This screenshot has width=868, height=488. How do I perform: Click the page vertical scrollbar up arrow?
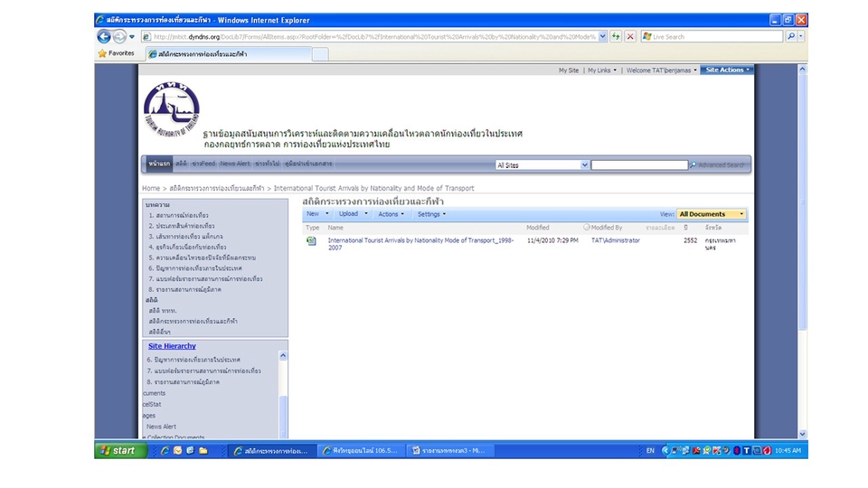[803, 70]
